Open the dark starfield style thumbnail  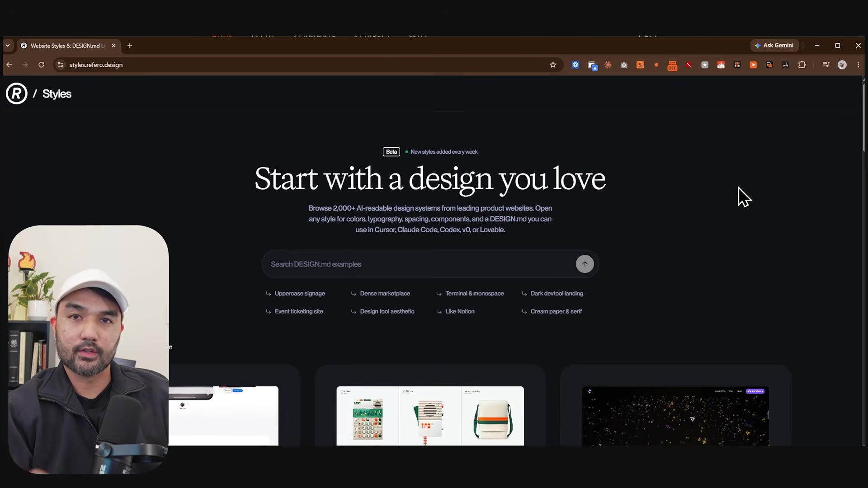[675, 416]
